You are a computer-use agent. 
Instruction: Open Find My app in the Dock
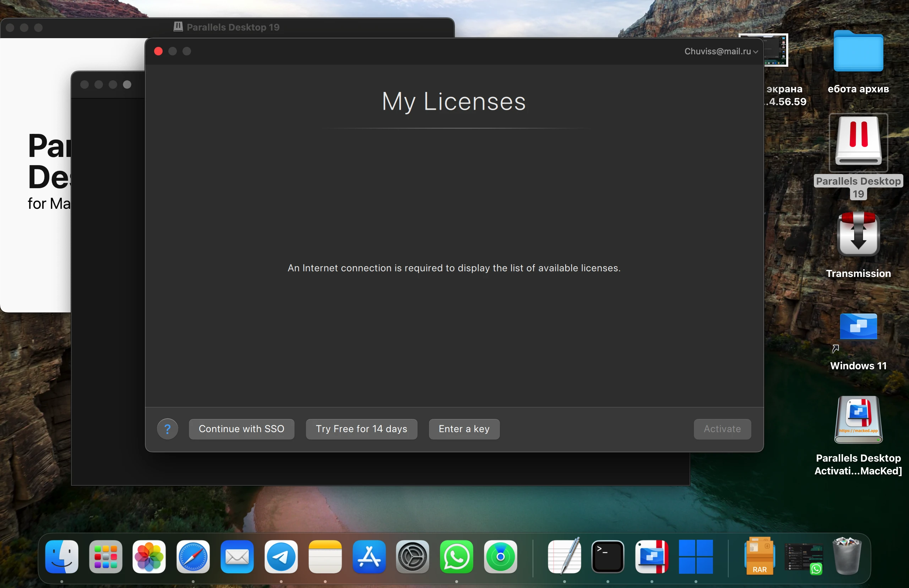(501, 556)
